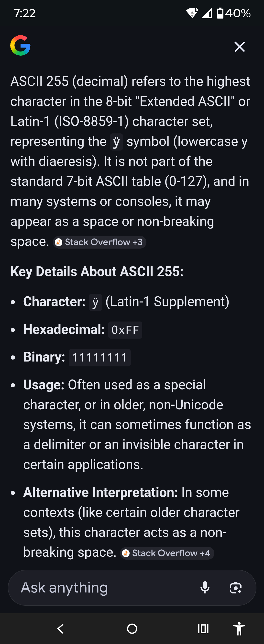
Task: Close the AI answer panel
Action: click(x=240, y=47)
